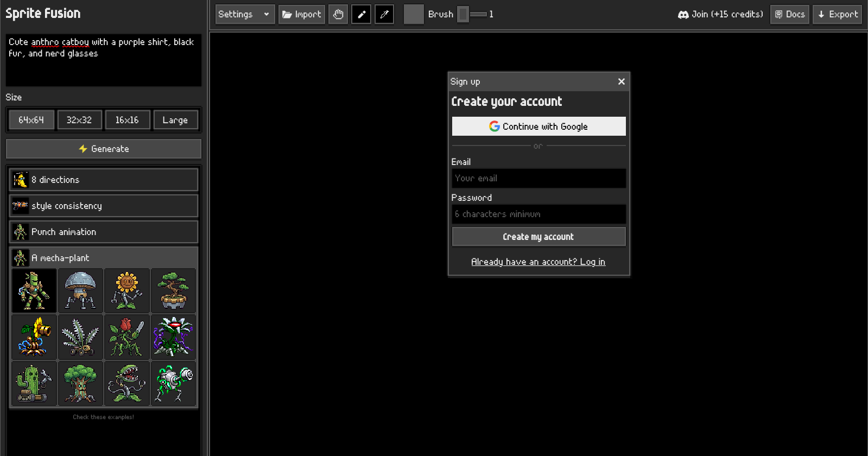Screen dimensions: 868x456
Task: Pick the bamboo robot sprite thumbnail
Action: point(34,291)
